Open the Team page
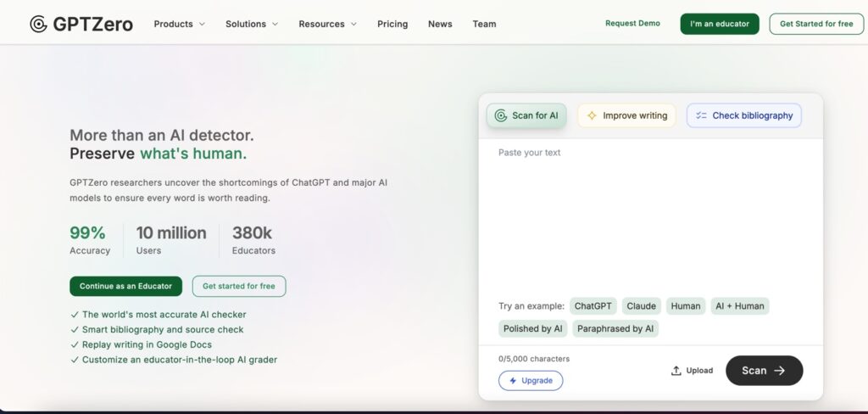Image resolution: width=868 pixels, height=414 pixels. click(x=484, y=24)
